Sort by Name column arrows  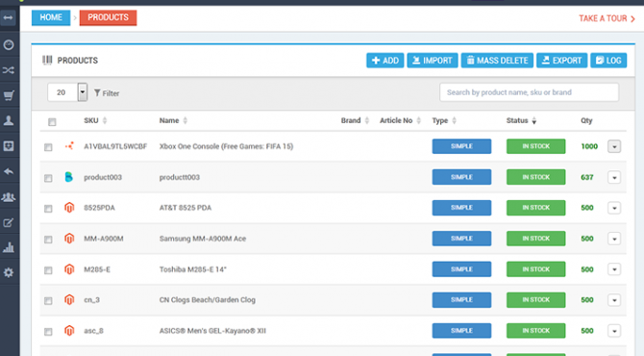[186, 120]
